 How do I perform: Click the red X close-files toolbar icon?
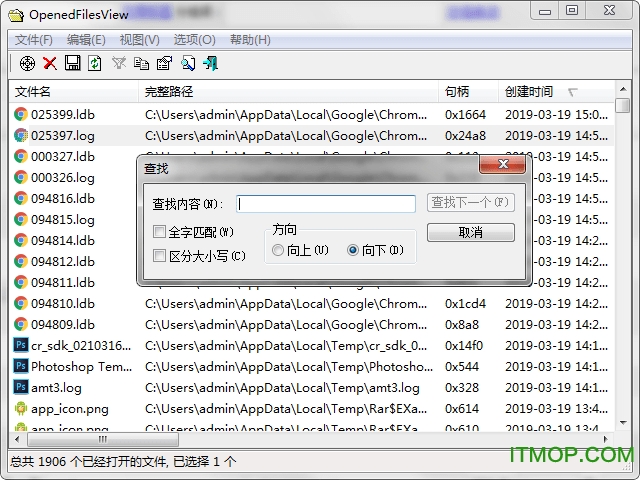pos(50,64)
